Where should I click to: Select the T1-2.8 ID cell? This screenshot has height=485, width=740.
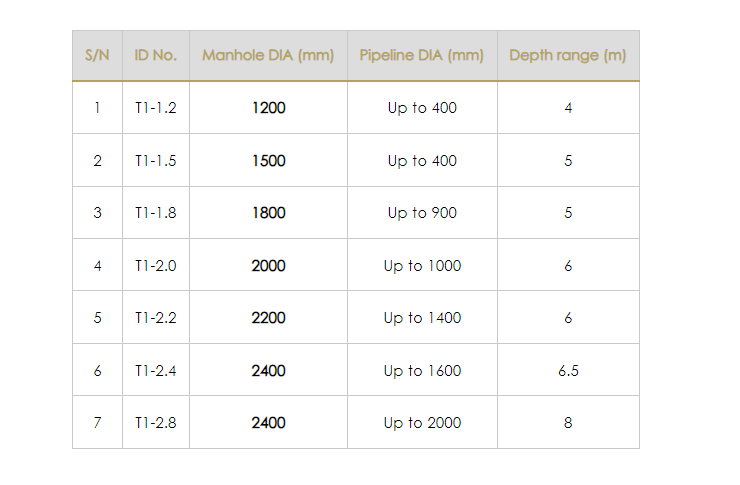click(x=155, y=423)
